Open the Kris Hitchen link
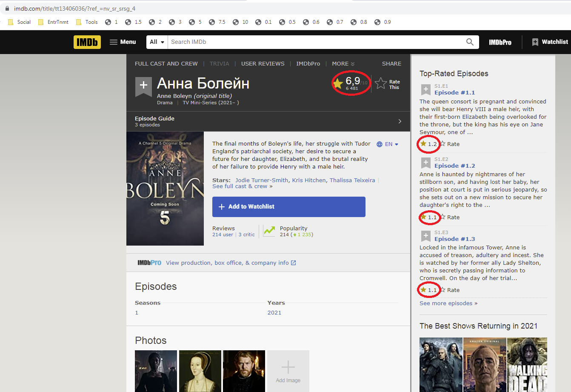This screenshot has width=571, height=392. [x=309, y=180]
